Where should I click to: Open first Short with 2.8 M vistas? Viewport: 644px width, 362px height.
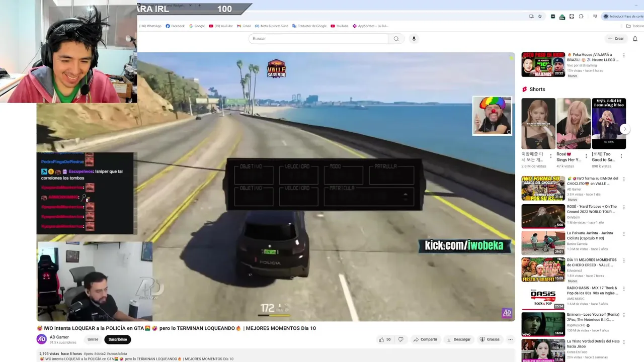(538, 123)
